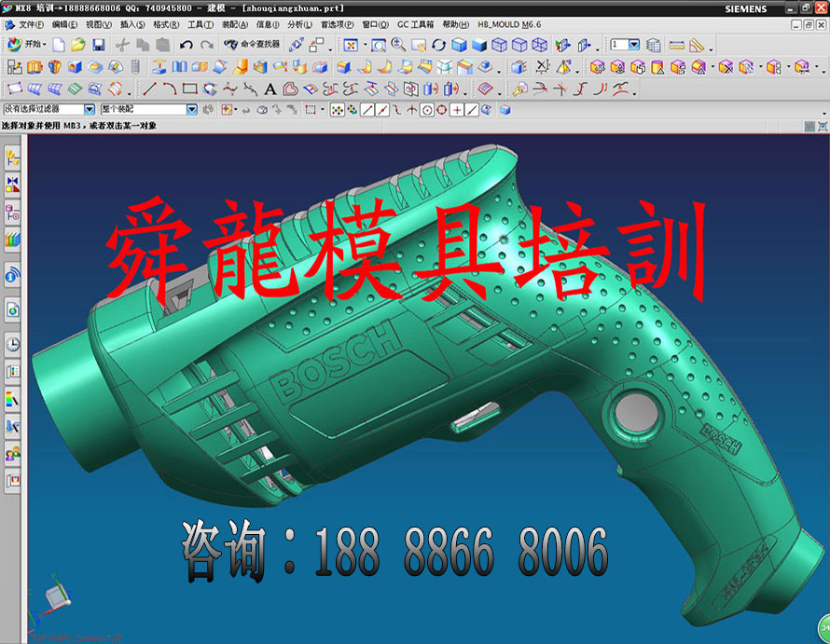Expand the edit curve toolbar options arrow
830x644 pixels.
click(x=634, y=93)
